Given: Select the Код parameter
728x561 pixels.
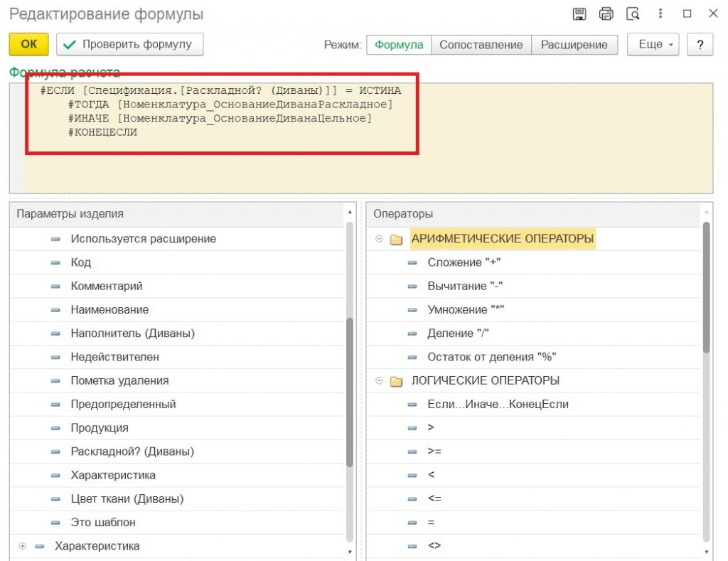Looking at the screenshot, I should (177, 262).
